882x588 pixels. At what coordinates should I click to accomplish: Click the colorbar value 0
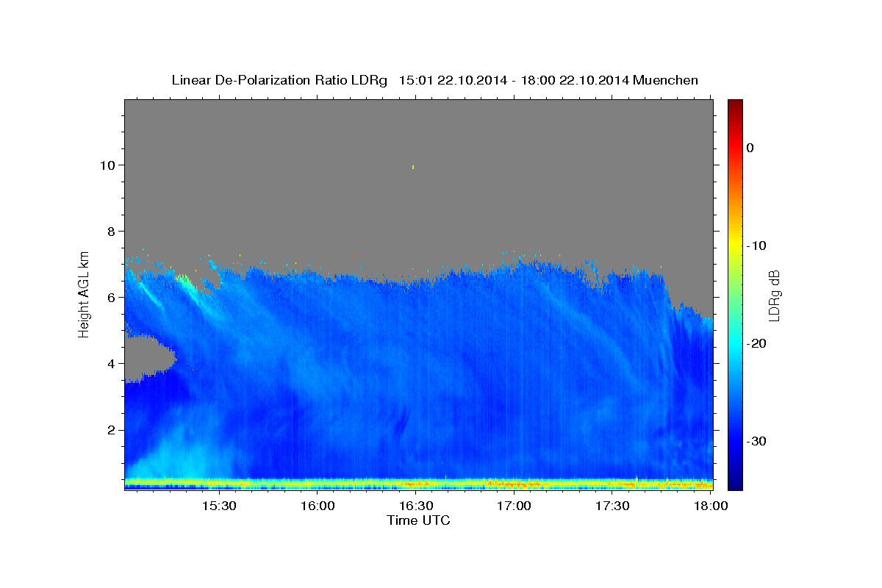pos(750,148)
